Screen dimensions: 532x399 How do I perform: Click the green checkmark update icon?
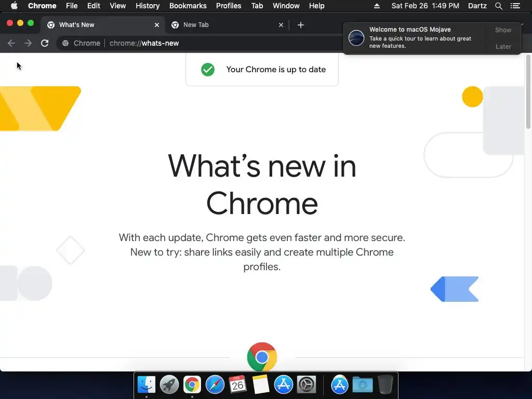tap(208, 70)
